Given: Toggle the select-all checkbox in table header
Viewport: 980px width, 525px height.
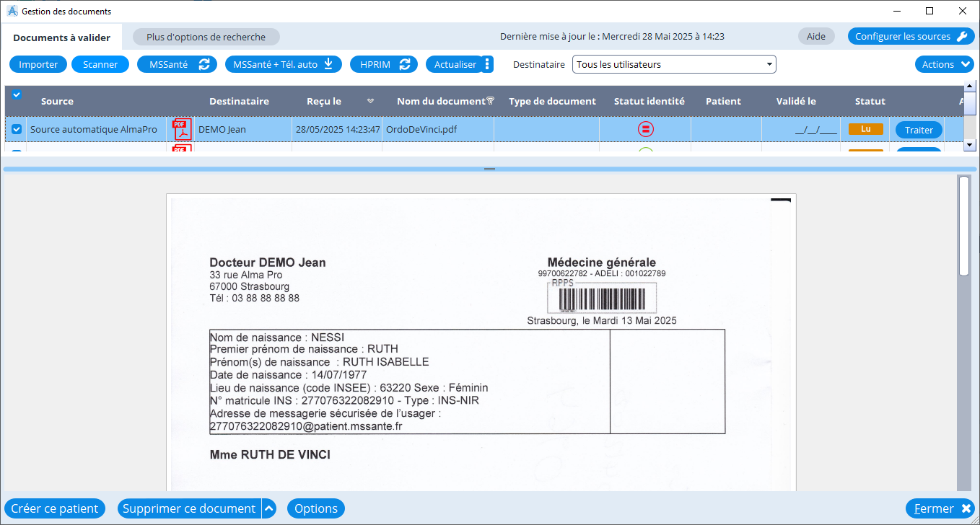Looking at the screenshot, I should coord(17,94).
